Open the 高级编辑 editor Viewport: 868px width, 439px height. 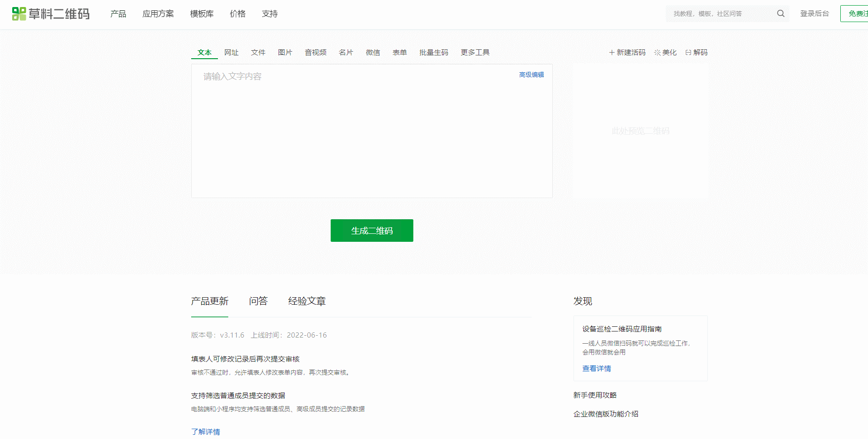(x=531, y=74)
